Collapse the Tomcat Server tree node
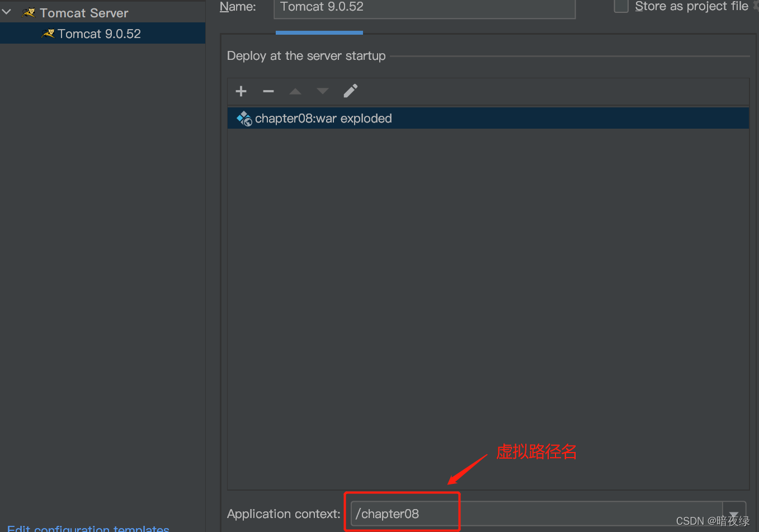This screenshot has height=532, width=759. (7, 12)
